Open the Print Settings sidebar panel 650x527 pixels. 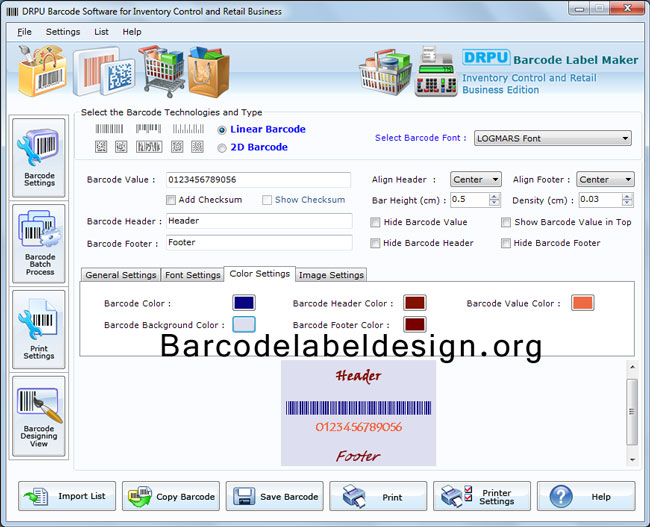(x=39, y=330)
